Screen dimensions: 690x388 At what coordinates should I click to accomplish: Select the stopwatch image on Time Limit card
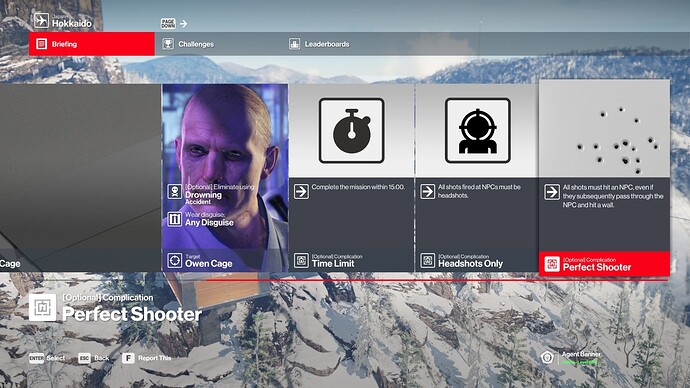coord(352,131)
